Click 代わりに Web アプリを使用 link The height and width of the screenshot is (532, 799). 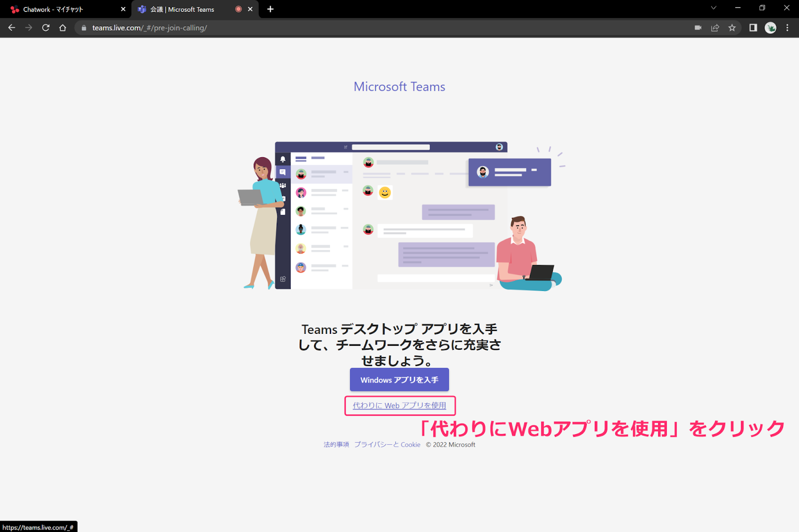click(399, 406)
